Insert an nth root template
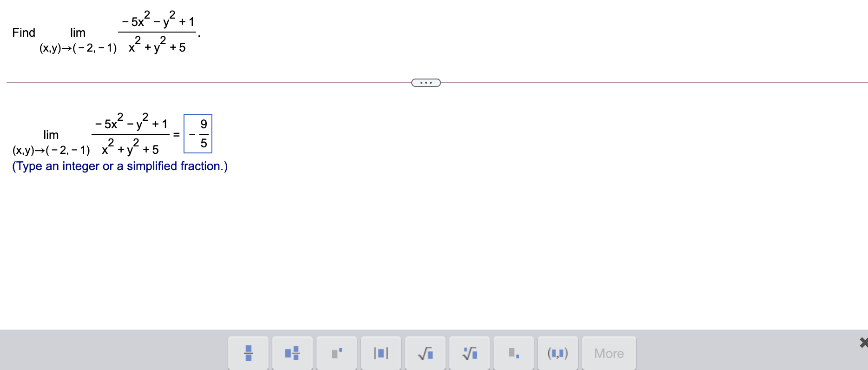This screenshot has width=868, height=370. [469, 353]
